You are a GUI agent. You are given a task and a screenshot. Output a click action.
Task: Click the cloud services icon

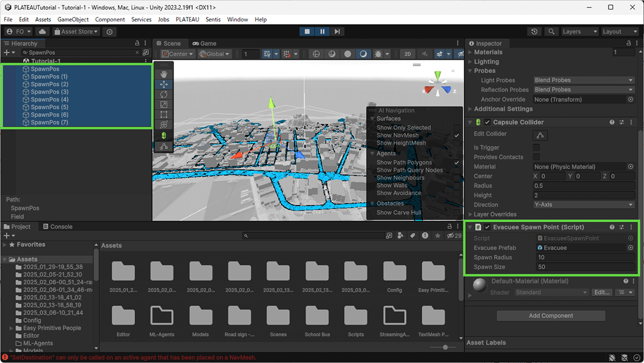tap(42, 32)
